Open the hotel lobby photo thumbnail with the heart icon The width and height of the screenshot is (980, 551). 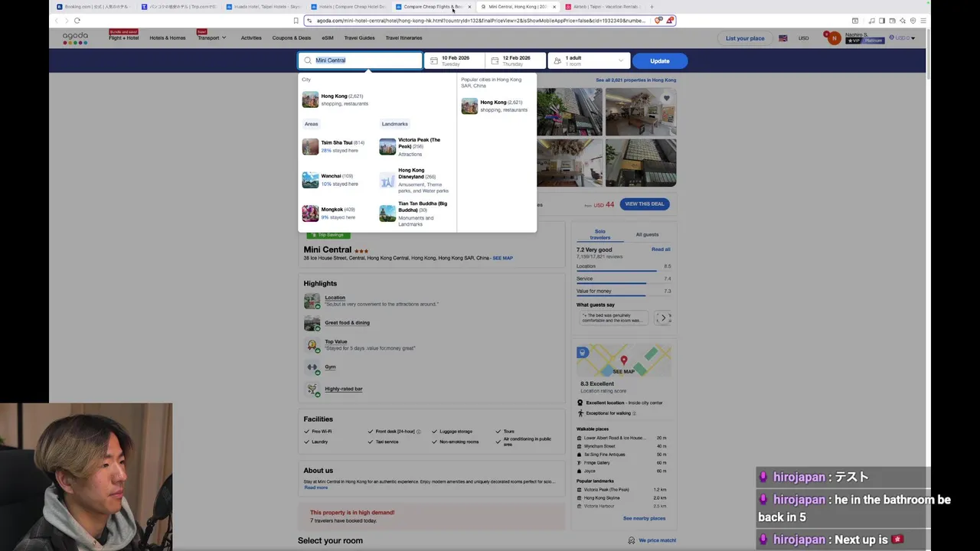click(x=641, y=112)
